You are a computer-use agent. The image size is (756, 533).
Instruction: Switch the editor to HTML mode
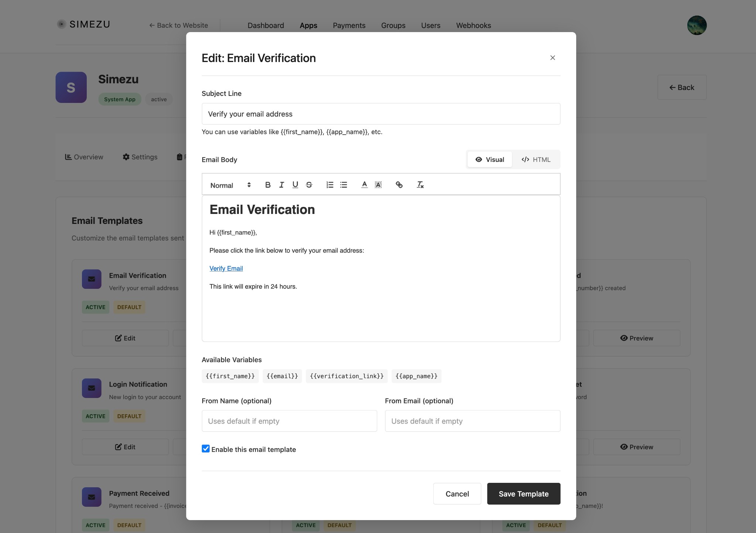coord(536,159)
